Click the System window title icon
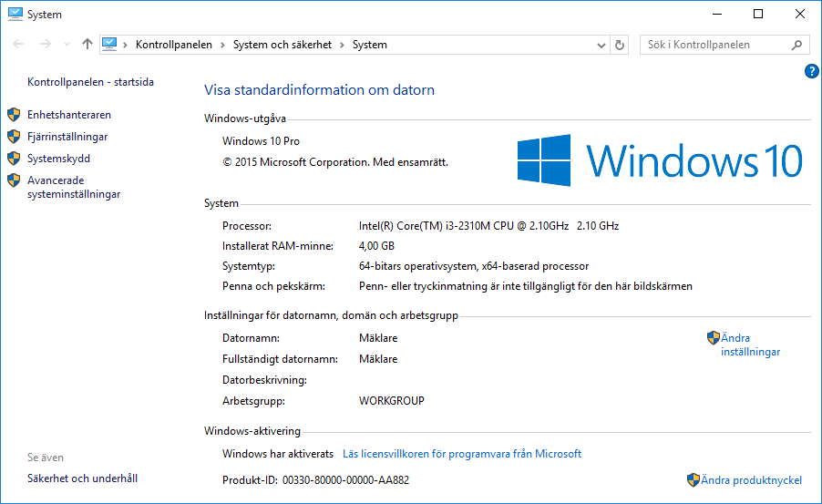Screen dimensions: 822x504 pos(15,15)
